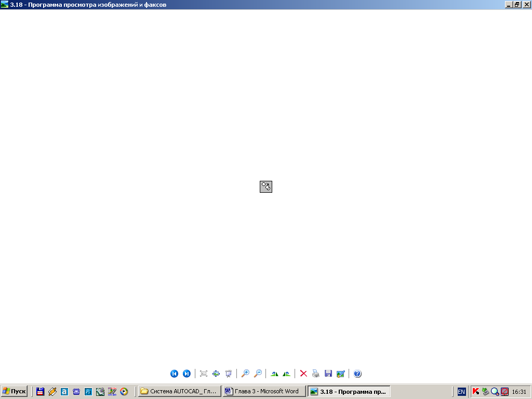Screen dimensions: 532x399
Task: Open the Пуск start menu
Action: [14, 391]
